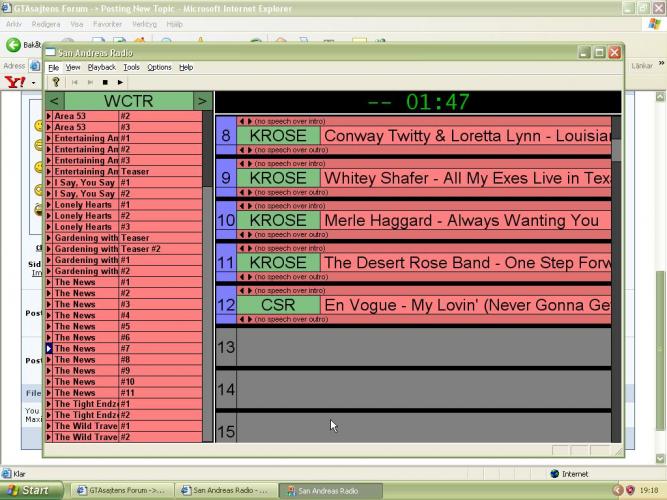Open the Tools menu

coord(132,67)
